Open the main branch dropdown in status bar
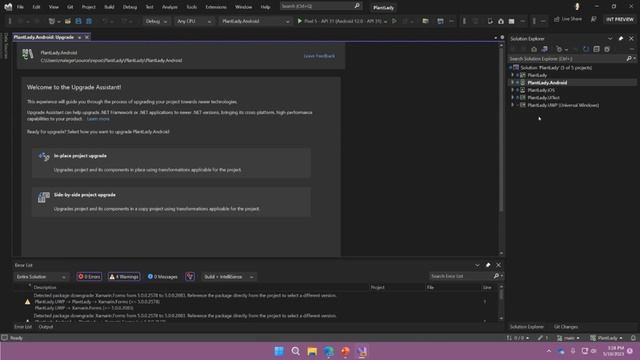Image resolution: width=640 pixels, height=360 pixels. [569, 338]
